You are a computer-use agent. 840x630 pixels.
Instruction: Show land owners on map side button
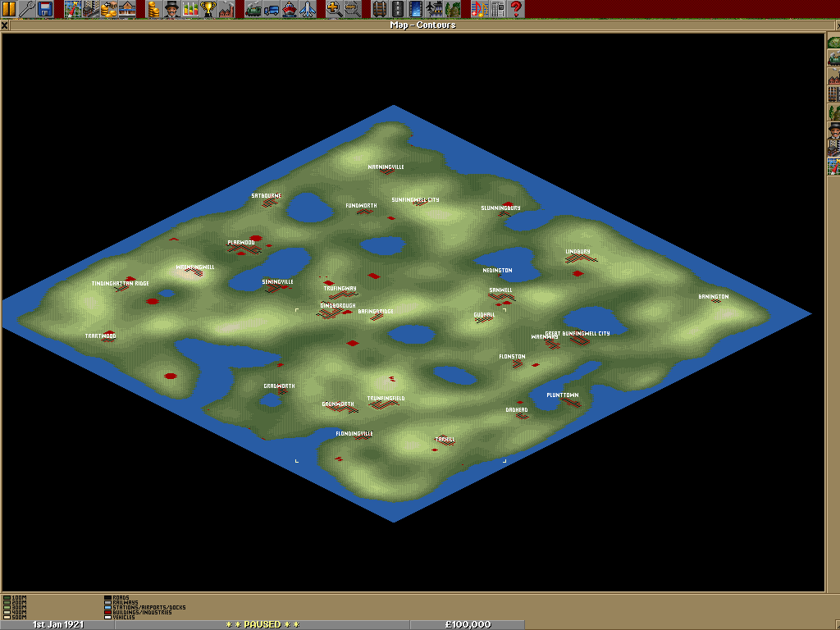pos(833,130)
